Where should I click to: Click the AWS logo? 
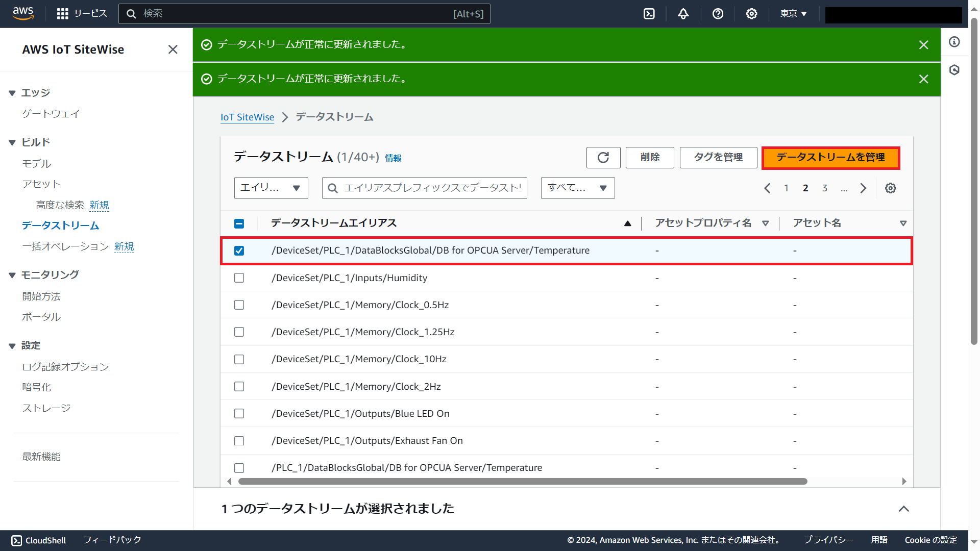23,14
